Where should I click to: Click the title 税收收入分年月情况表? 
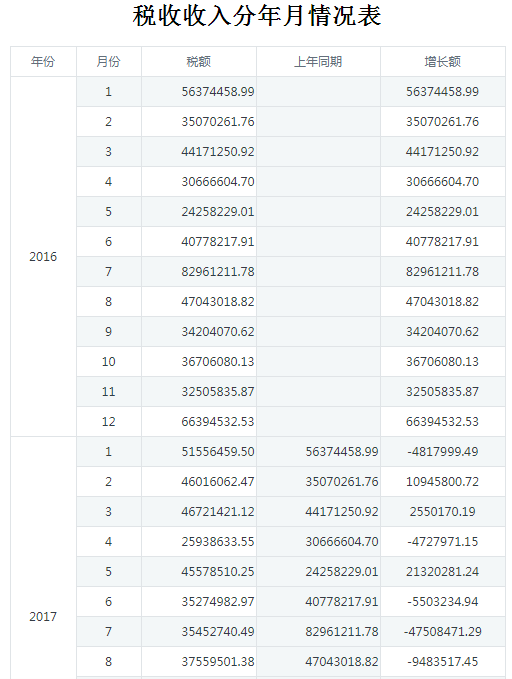pos(257,16)
